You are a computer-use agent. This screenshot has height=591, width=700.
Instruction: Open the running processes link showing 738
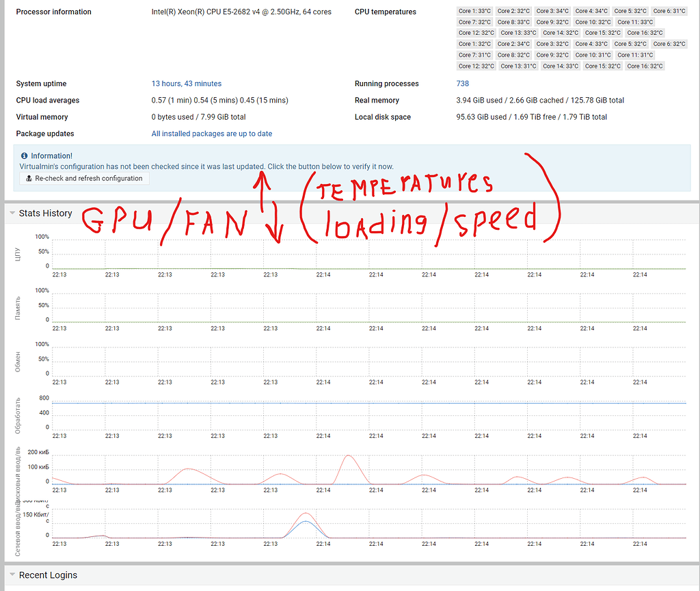pyautogui.click(x=463, y=83)
